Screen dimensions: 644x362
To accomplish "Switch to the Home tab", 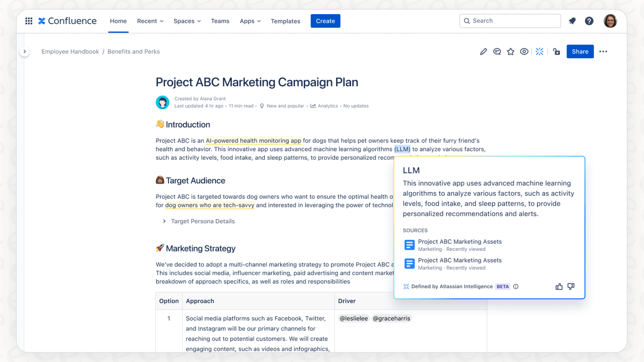I will pyautogui.click(x=118, y=21).
